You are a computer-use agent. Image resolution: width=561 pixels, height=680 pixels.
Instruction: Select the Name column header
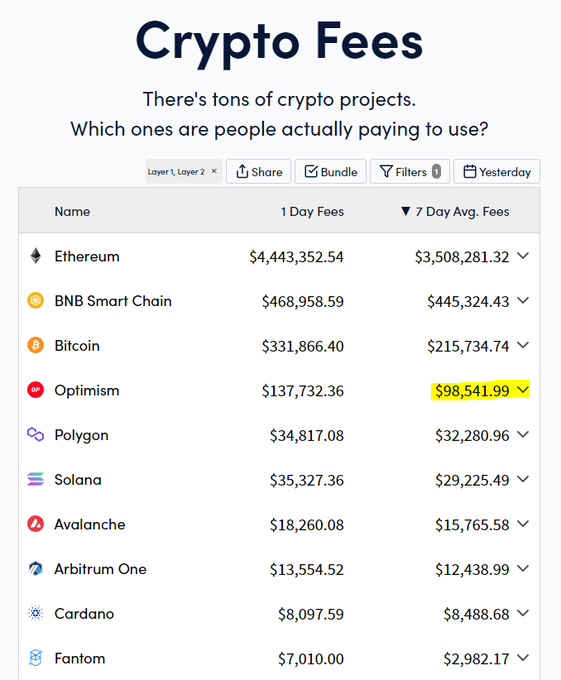(72, 212)
